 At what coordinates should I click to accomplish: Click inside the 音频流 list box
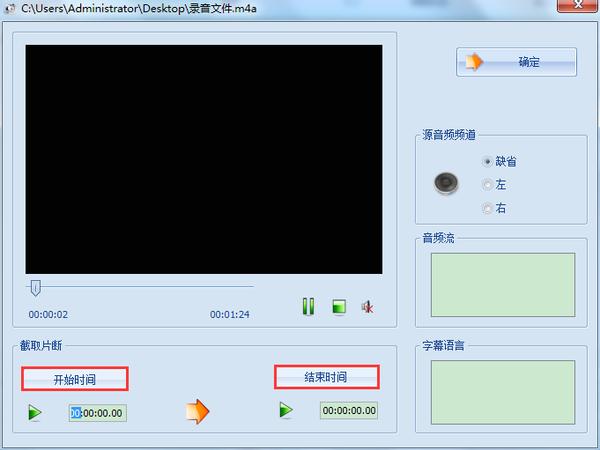click(502, 284)
